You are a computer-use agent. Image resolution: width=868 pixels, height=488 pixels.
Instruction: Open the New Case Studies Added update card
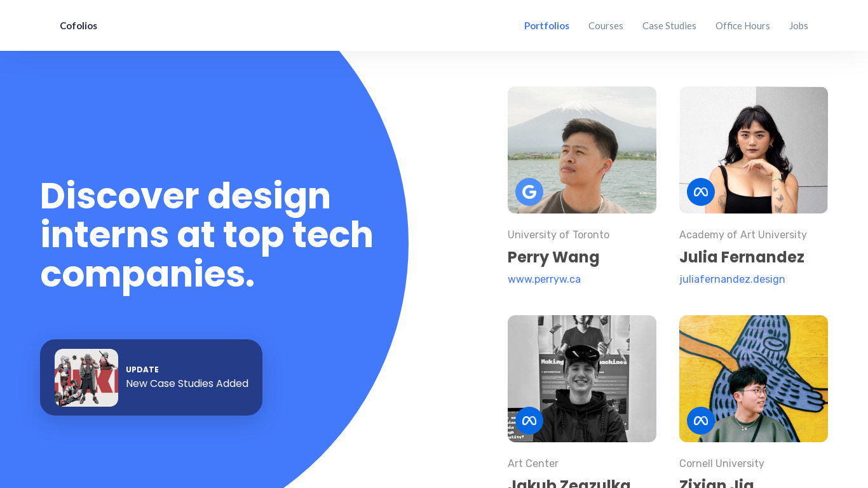tap(151, 377)
